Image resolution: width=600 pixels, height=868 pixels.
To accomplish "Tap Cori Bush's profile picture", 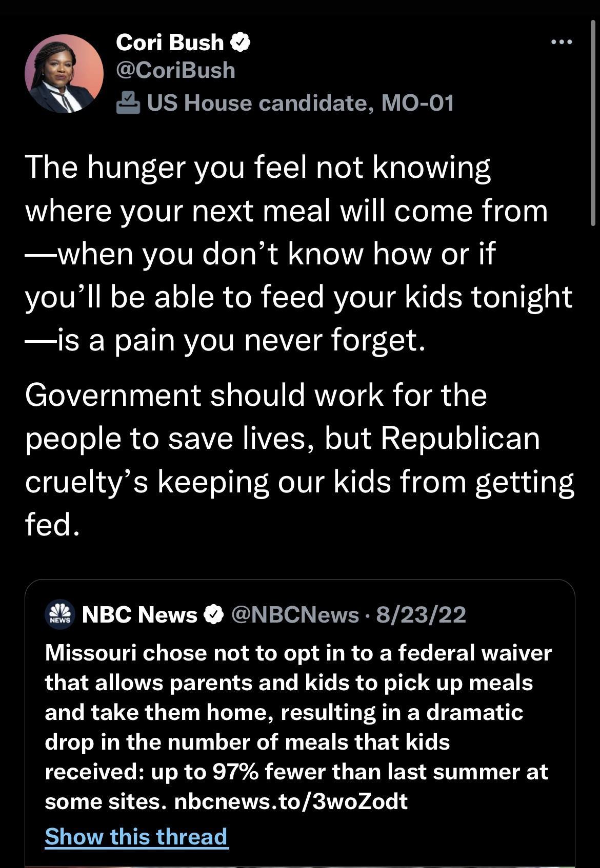I will click(x=64, y=74).
